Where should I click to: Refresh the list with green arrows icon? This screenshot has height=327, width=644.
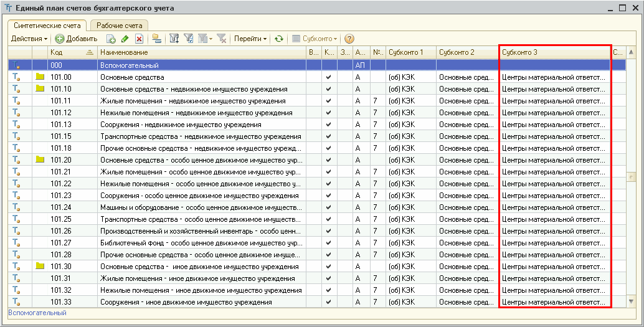[x=279, y=39]
